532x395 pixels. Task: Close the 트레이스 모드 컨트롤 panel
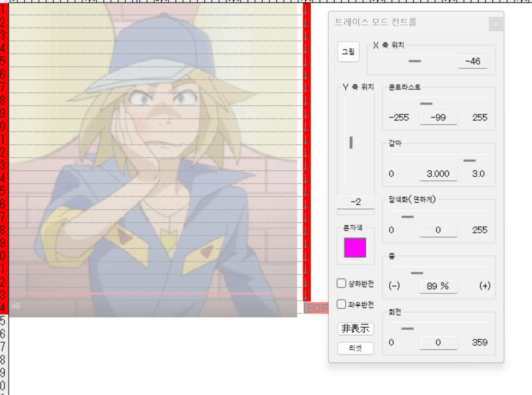tap(496, 24)
